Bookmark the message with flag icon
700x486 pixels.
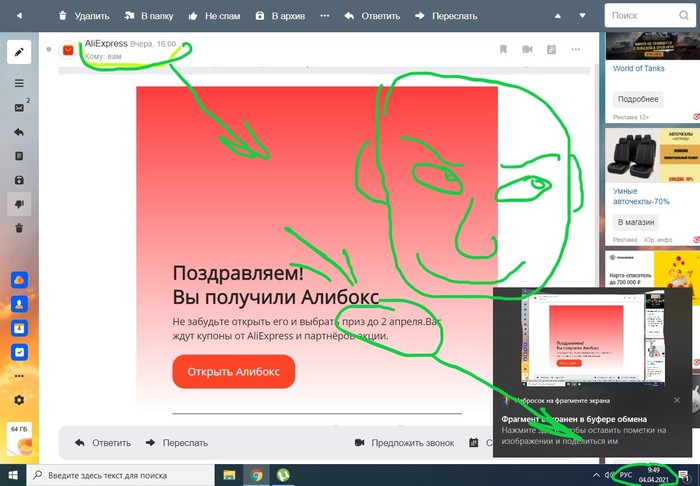coord(503,50)
